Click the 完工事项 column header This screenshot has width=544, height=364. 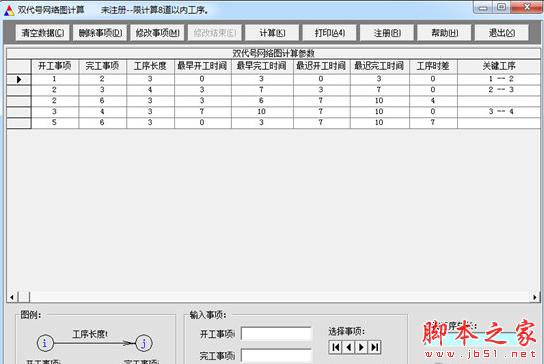103,66
